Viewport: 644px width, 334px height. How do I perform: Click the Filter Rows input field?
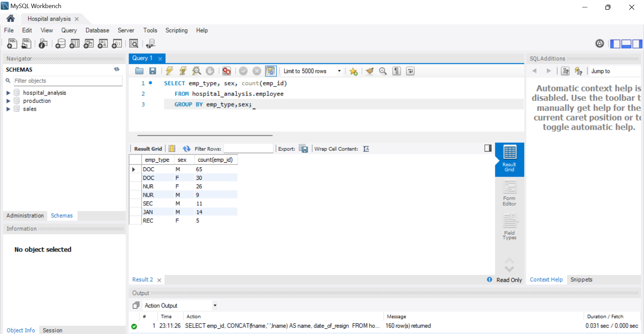[249, 148]
